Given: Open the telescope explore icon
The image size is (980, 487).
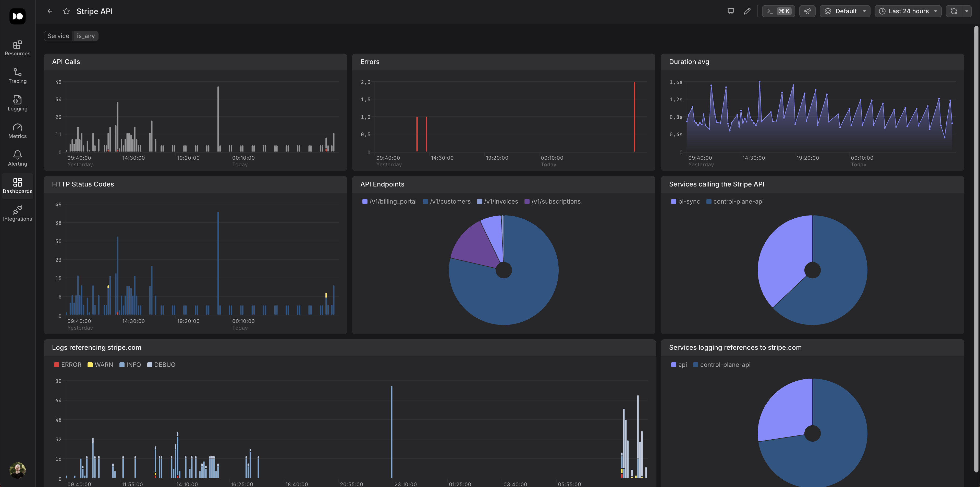Looking at the screenshot, I should pyautogui.click(x=807, y=11).
